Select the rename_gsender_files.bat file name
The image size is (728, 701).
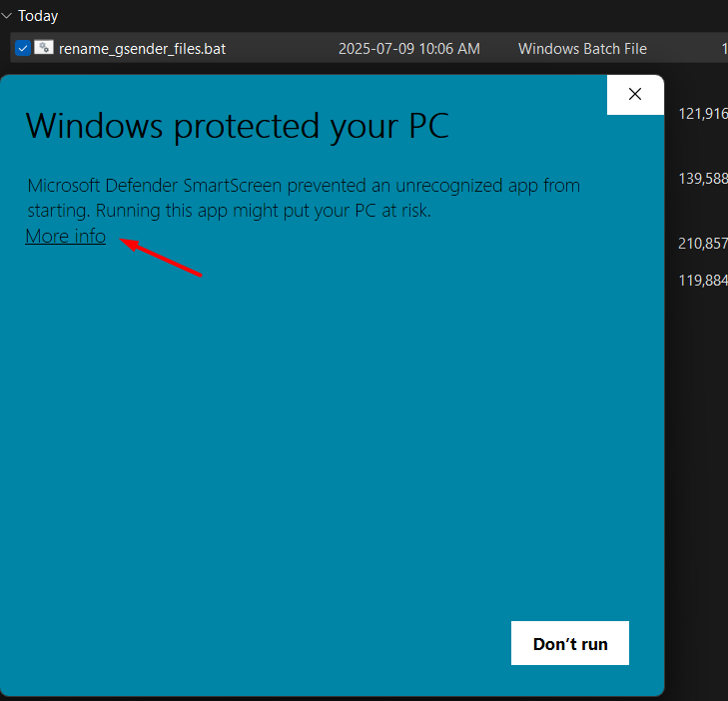point(142,49)
